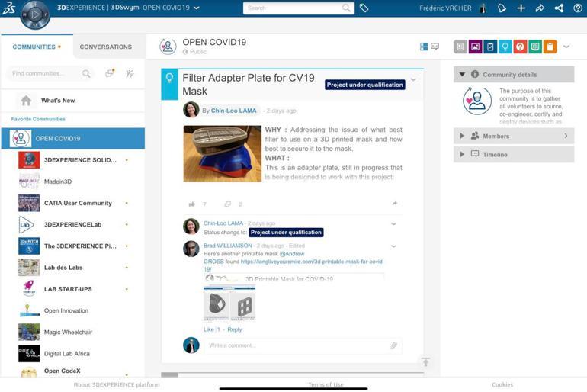Open the longliveyoursmile.com mask link
Image resolution: width=587 pixels, height=392 pixels.
point(294,265)
